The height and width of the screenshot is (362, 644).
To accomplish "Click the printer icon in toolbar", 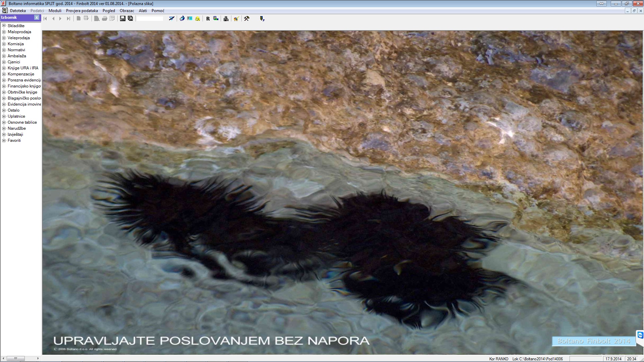I will click(x=105, y=19).
